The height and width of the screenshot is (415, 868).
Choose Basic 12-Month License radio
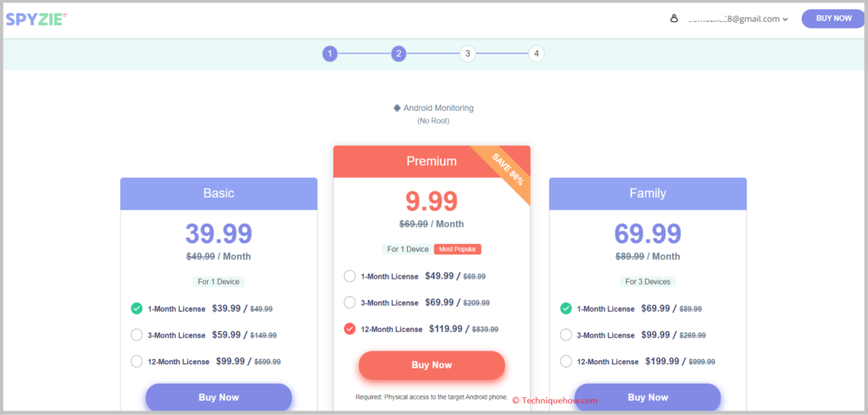click(136, 361)
